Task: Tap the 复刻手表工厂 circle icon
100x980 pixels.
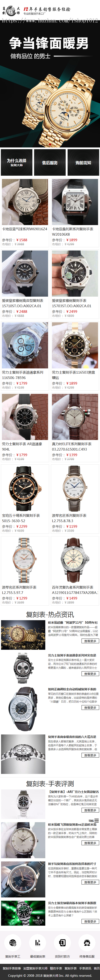Action: tap(12, 943)
